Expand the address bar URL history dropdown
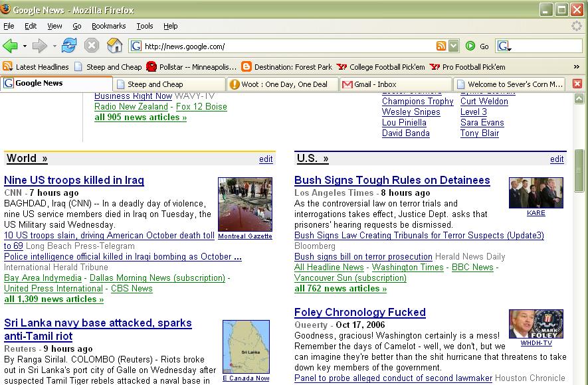 tap(453, 46)
